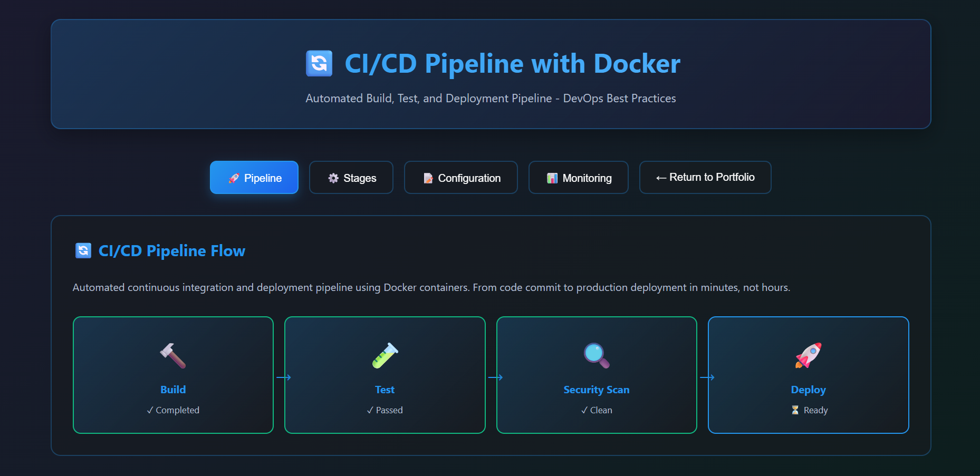Click the hourglass icon next to Ready status

[x=794, y=410]
